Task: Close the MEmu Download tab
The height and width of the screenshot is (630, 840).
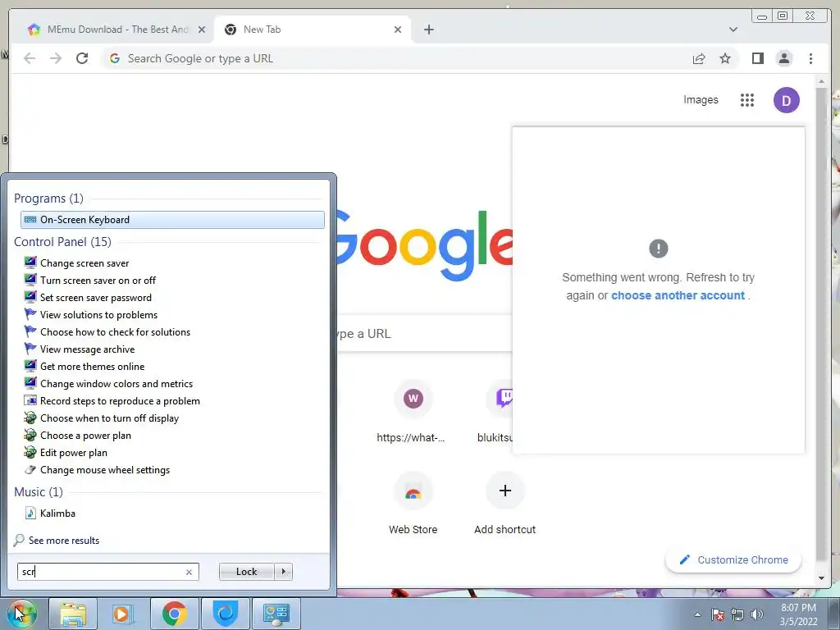Action: point(202,30)
